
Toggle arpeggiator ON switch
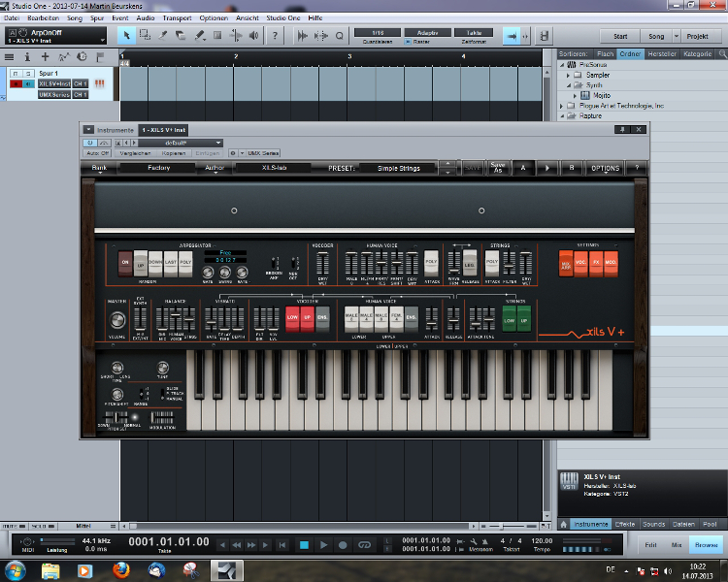coord(125,263)
